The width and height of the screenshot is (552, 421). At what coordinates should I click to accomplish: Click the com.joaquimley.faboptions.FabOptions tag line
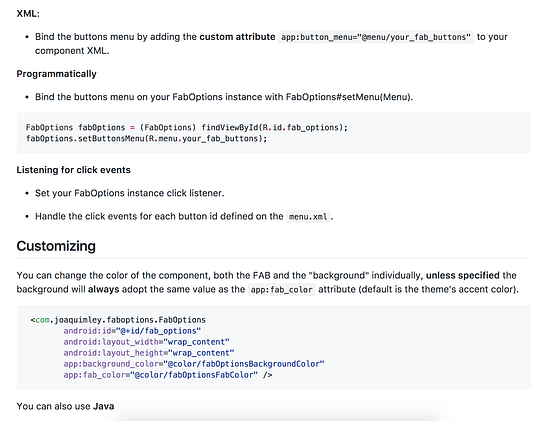(x=118, y=320)
